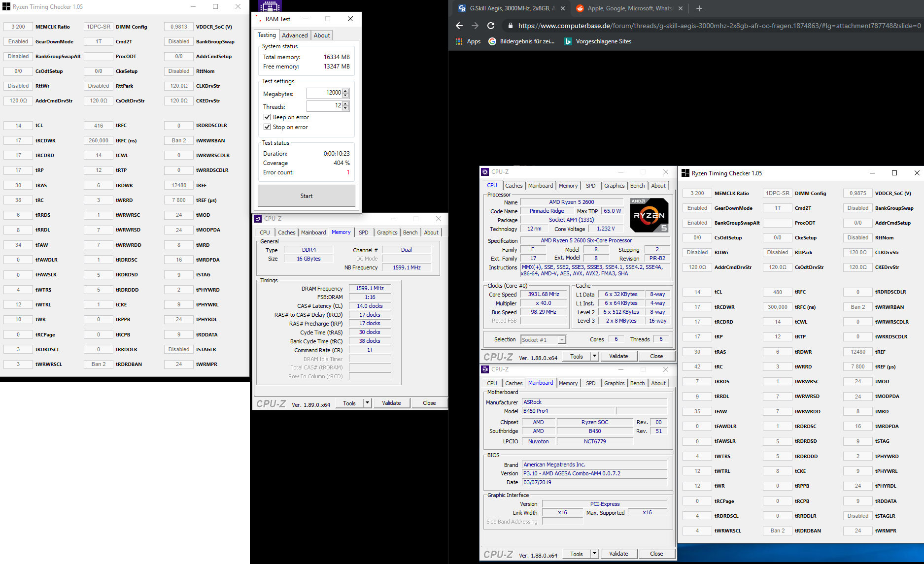
Task: Click MEMCLK Ratio 3 200 in left checker
Action: [x=18, y=27]
